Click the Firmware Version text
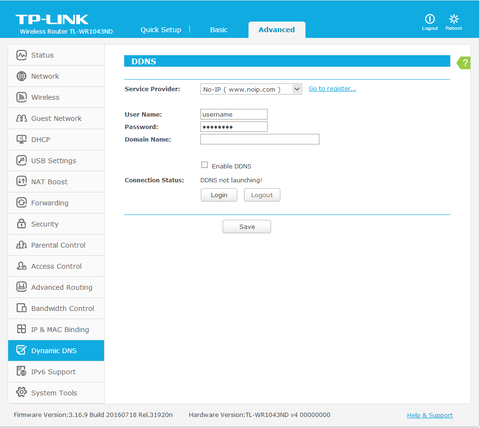 93,415
